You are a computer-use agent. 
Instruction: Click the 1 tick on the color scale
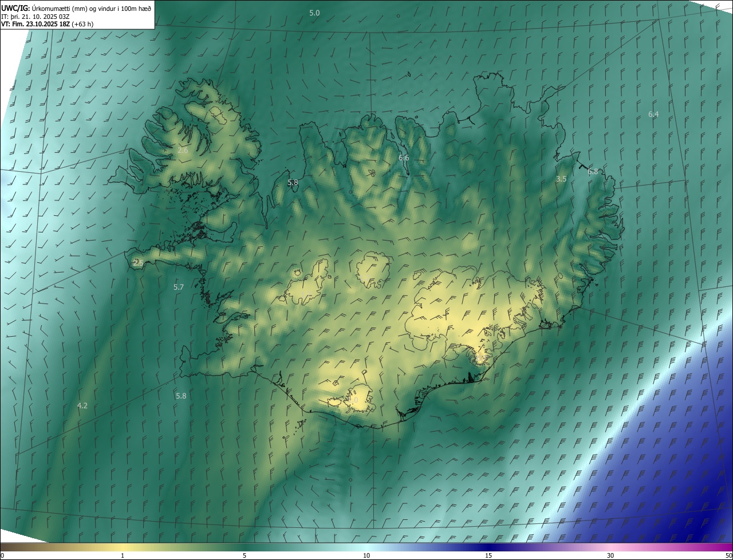click(123, 556)
